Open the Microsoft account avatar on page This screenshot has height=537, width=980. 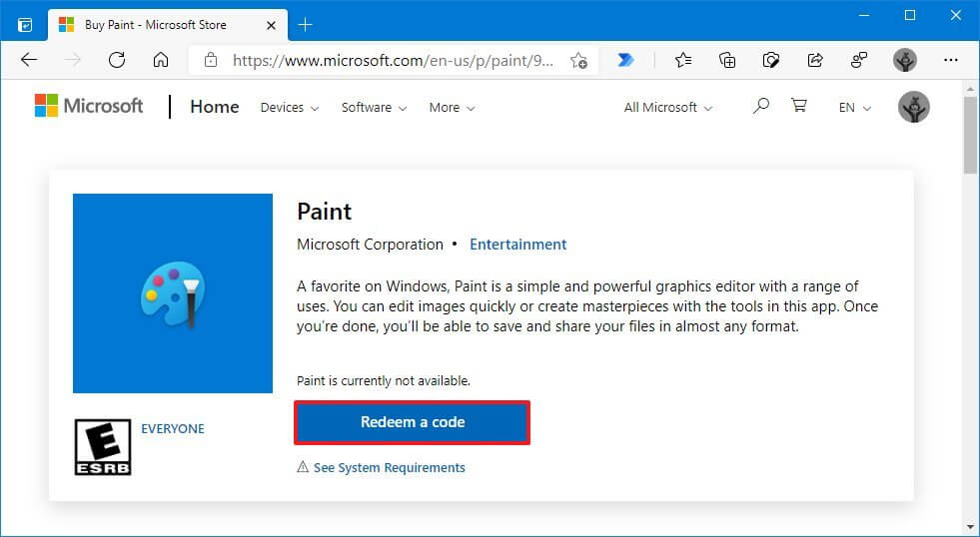coord(914,107)
